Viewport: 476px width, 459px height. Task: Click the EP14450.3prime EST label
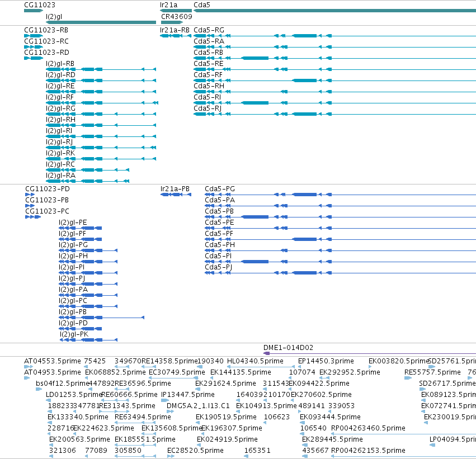(326, 361)
